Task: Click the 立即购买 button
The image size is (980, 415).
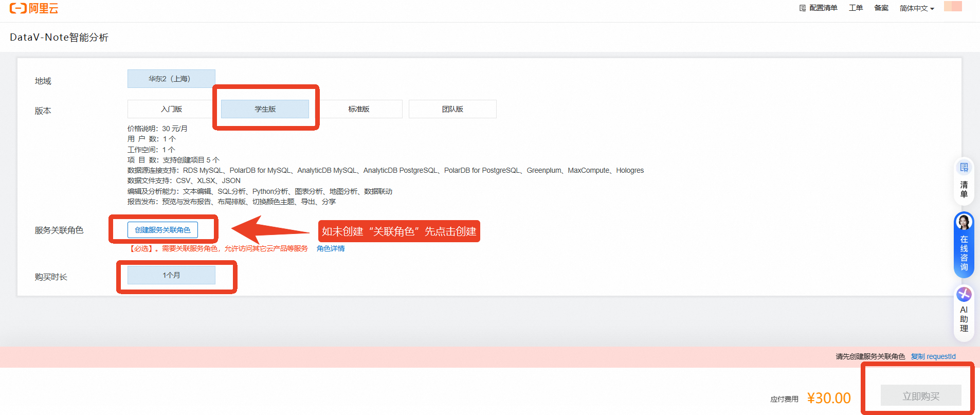Action: tap(921, 396)
